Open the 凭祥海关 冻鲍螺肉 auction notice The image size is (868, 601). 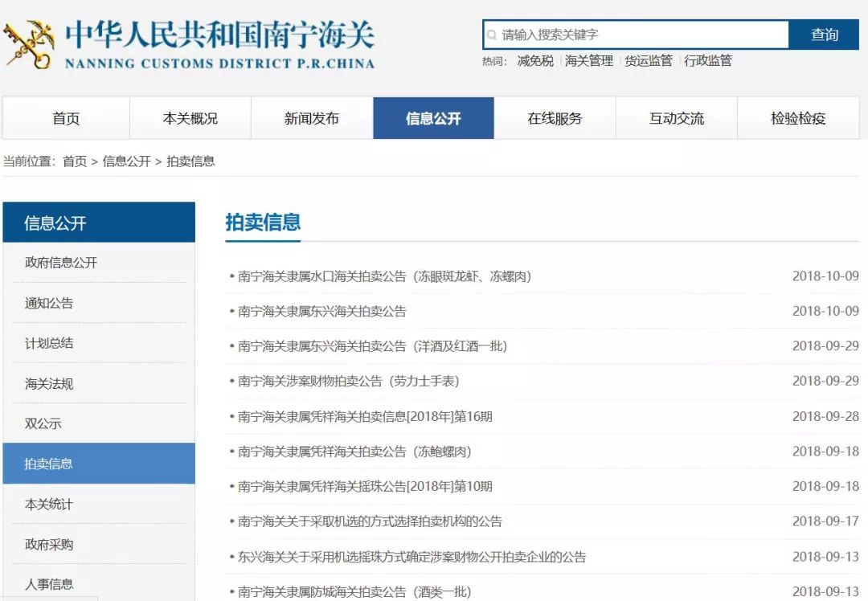click(355, 451)
